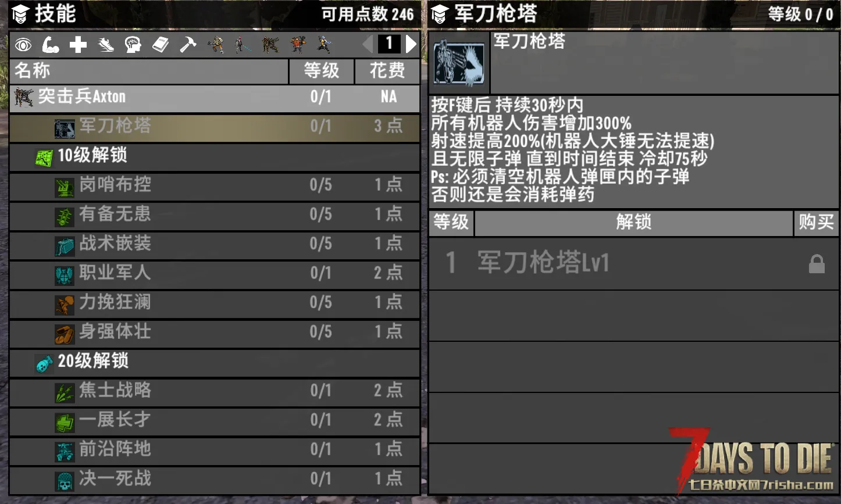Click the 10级解锁 green map icon
The width and height of the screenshot is (841, 504).
pos(44,158)
